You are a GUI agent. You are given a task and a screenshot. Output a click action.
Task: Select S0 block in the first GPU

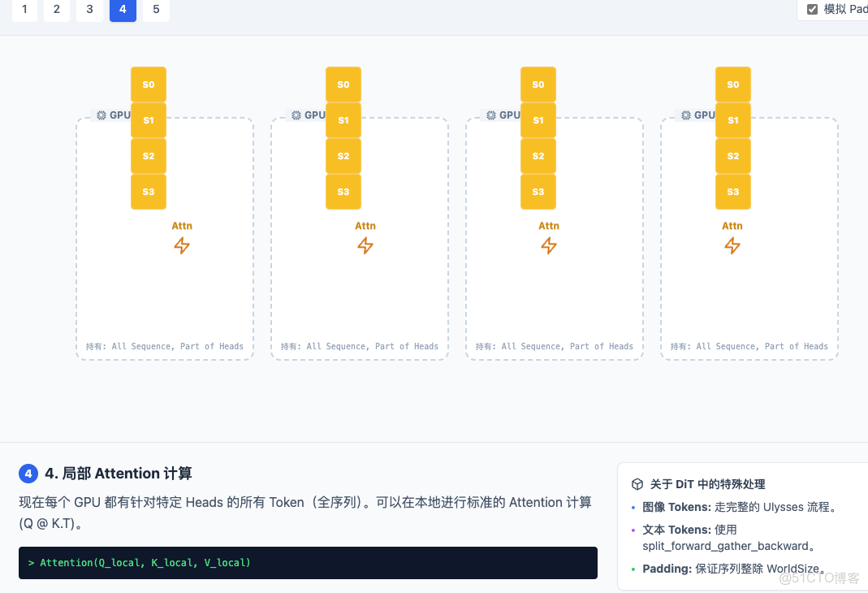coord(149,84)
